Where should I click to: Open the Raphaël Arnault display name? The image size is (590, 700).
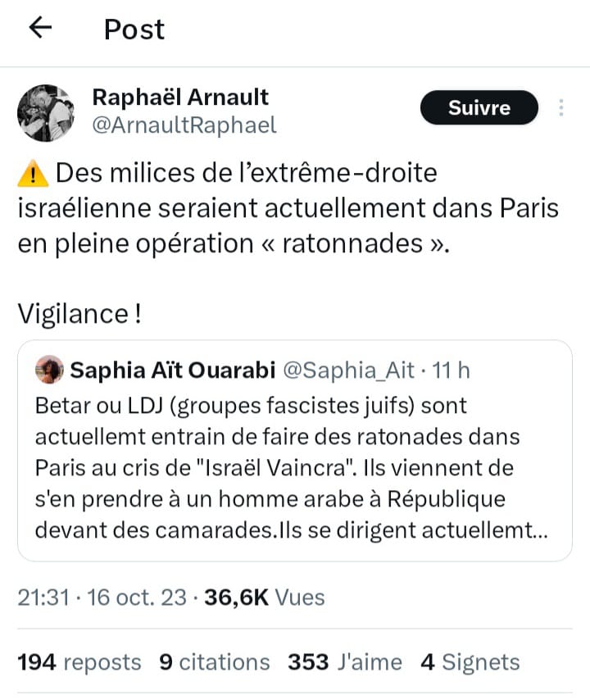(179, 97)
